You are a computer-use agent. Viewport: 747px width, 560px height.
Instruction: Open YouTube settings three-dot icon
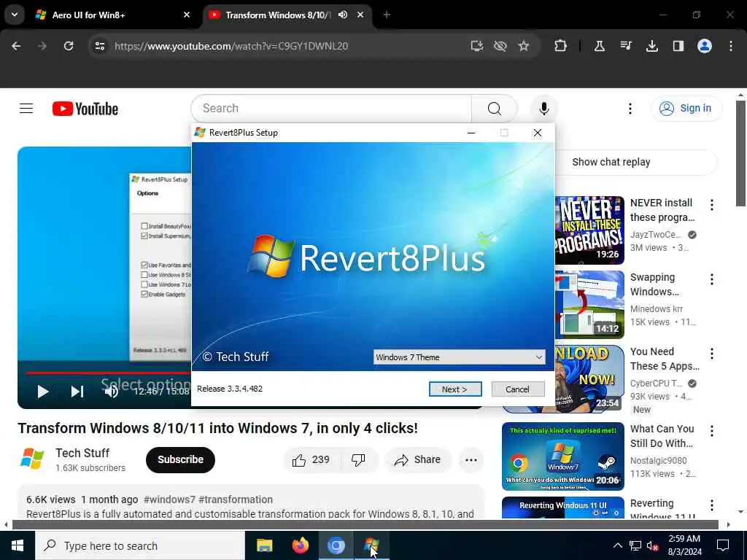[x=630, y=109]
